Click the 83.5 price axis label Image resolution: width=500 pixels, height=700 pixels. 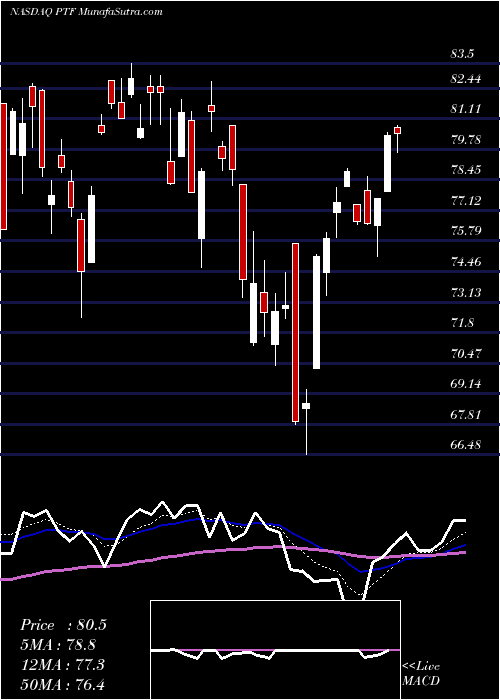pyautogui.click(x=462, y=54)
